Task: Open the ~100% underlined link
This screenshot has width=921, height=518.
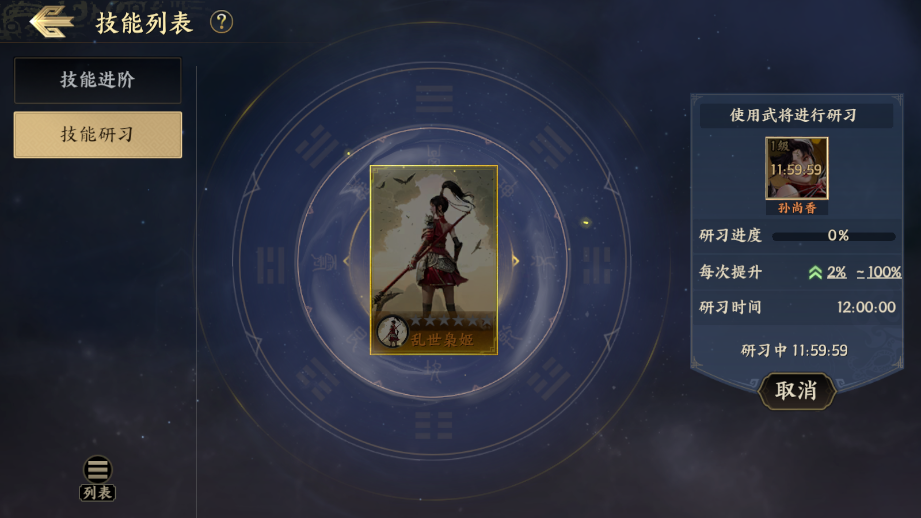Action: [879, 272]
